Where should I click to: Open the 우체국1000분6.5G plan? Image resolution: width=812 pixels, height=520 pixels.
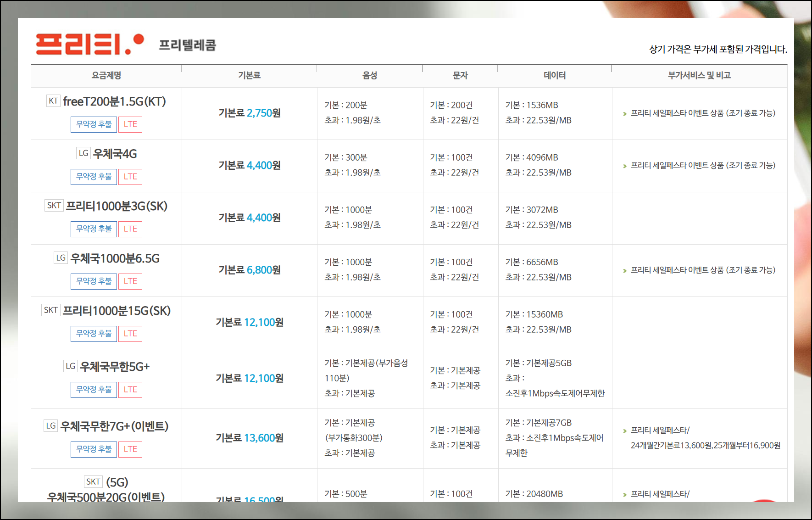tap(115, 258)
